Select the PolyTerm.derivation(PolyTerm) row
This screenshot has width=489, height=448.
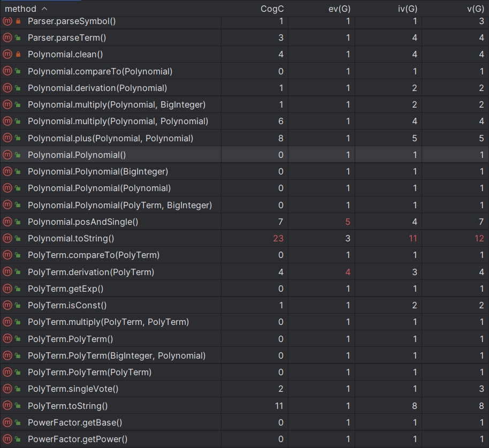(244, 272)
